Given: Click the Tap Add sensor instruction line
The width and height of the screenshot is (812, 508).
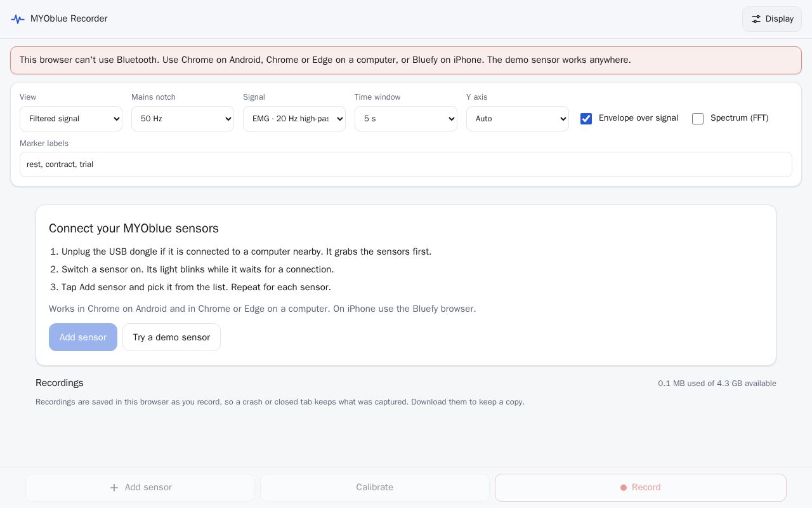Looking at the screenshot, I should click(x=196, y=288).
